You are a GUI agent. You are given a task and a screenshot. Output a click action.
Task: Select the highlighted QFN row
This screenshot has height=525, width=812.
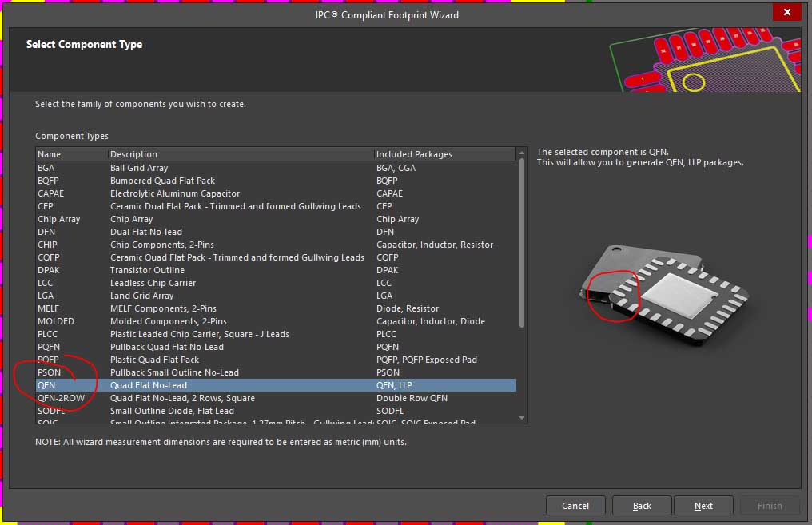coord(148,385)
